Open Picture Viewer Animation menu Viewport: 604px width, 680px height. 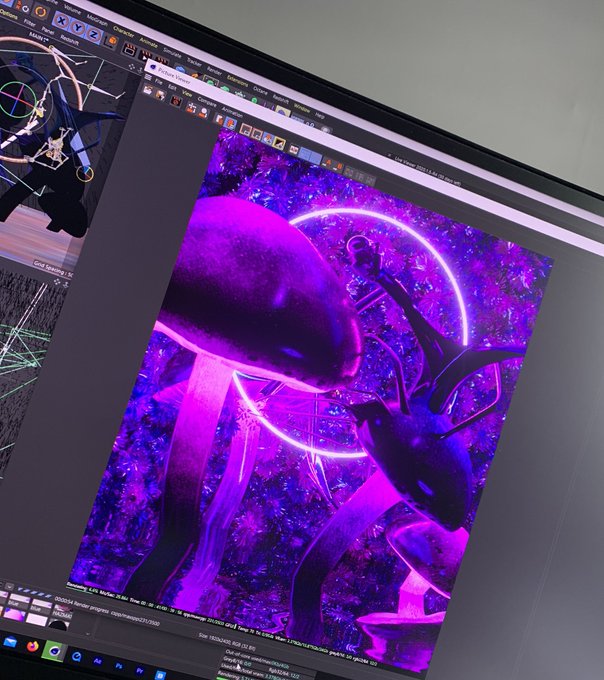click(x=232, y=112)
